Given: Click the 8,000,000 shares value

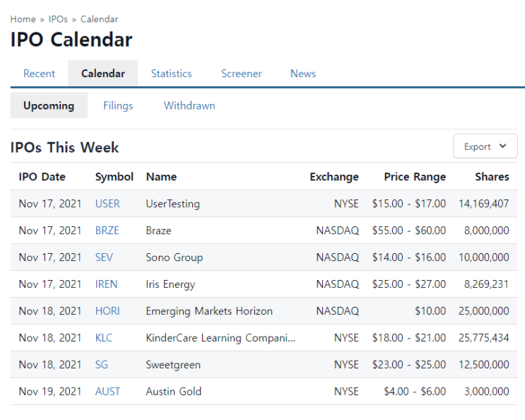Looking at the screenshot, I should point(487,231).
